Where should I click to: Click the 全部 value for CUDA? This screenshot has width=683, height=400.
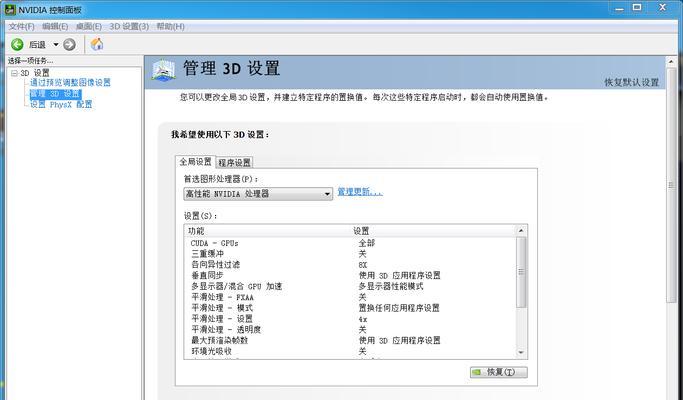(x=367, y=243)
